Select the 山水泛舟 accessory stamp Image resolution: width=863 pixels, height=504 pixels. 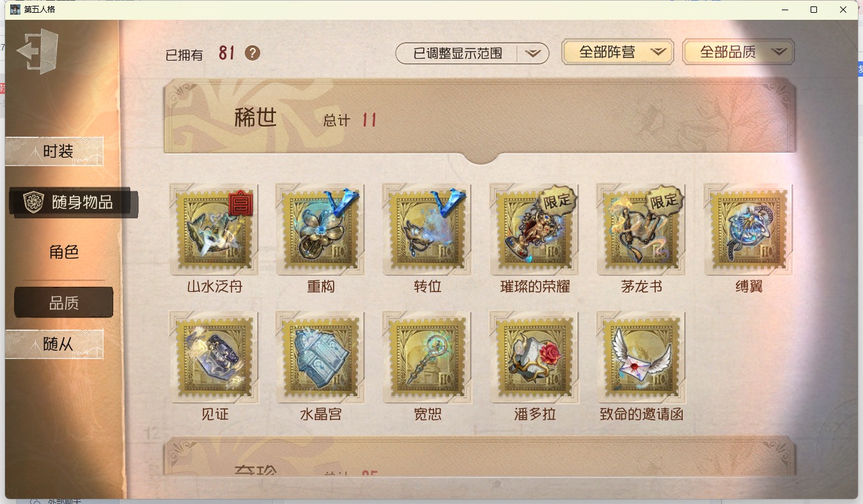[214, 230]
